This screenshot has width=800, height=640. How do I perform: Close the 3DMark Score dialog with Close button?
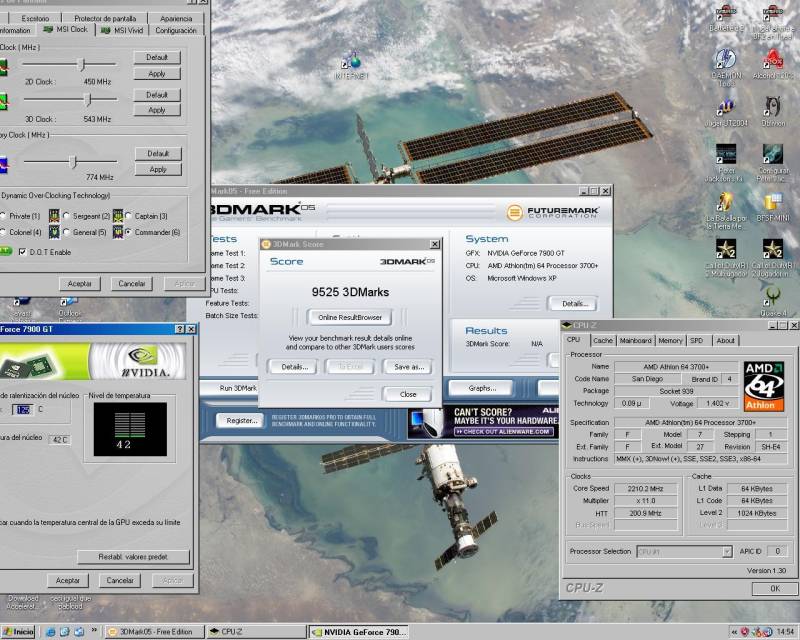tap(408, 394)
